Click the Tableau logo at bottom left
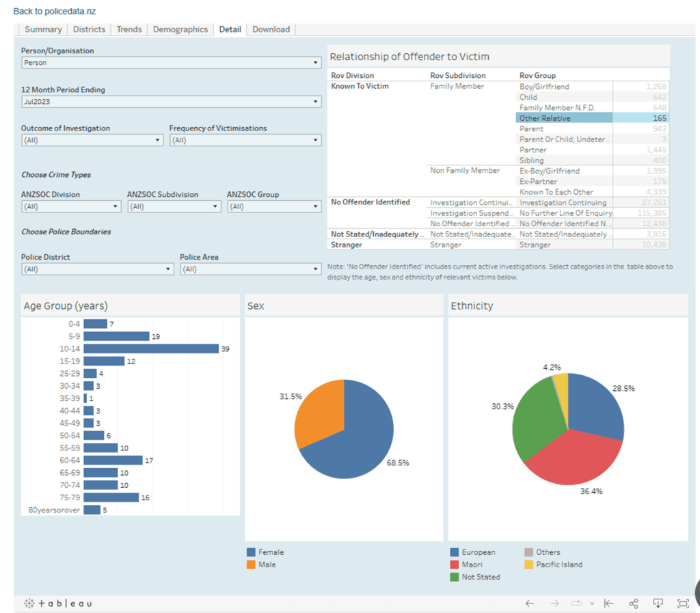The image size is (700, 613). click(x=58, y=603)
